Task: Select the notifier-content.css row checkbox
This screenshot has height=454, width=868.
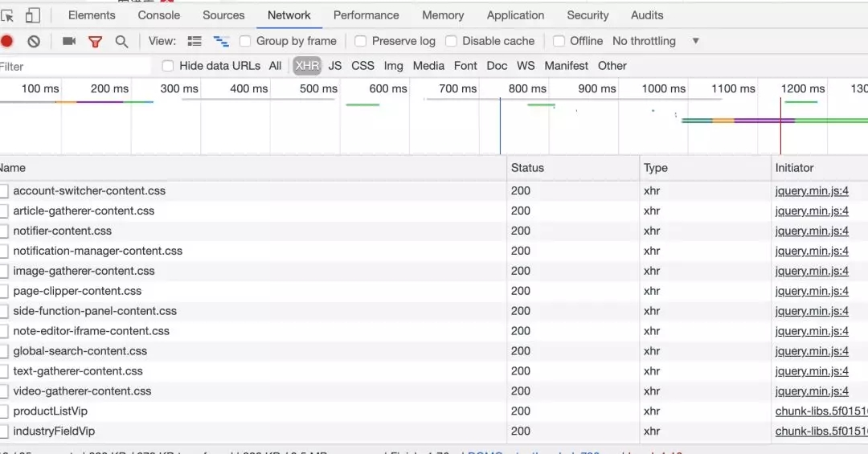Action: pos(3,231)
